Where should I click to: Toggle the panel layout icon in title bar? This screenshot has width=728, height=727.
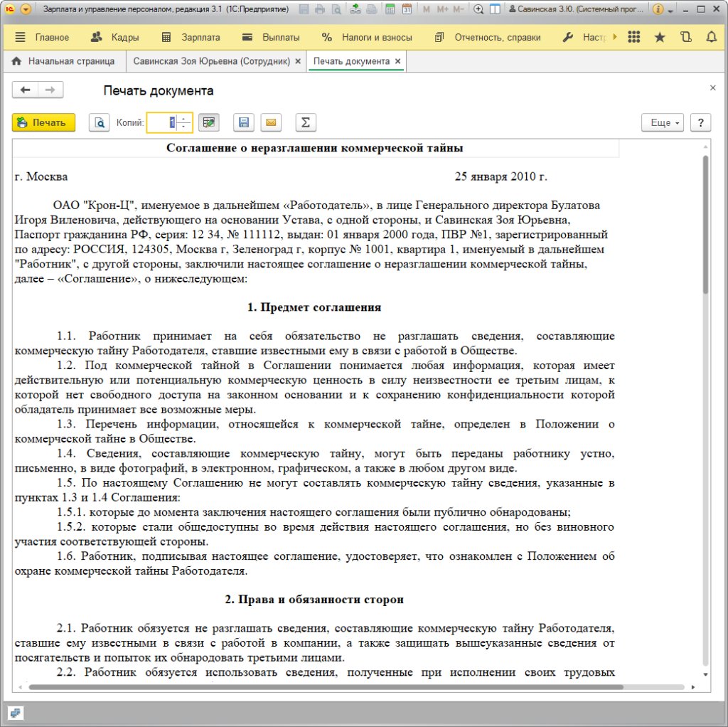tap(495, 9)
